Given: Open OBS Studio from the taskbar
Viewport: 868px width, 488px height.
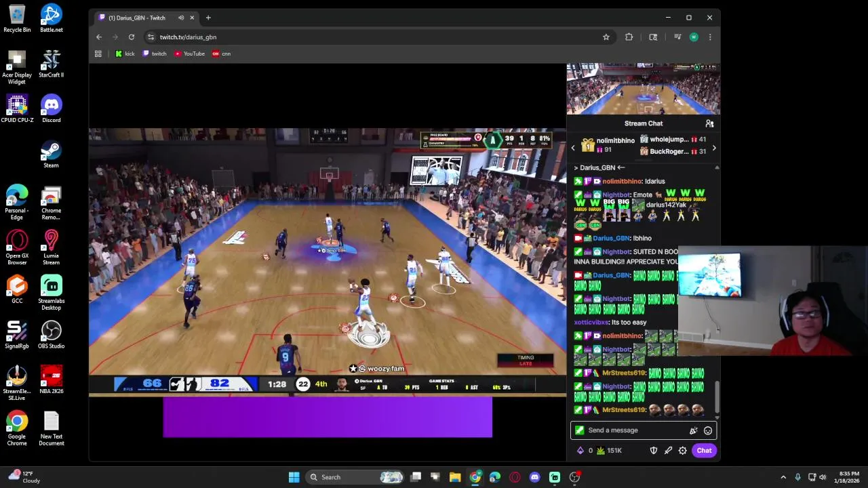Looking at the screenshot, I should (x=574, y=477).
